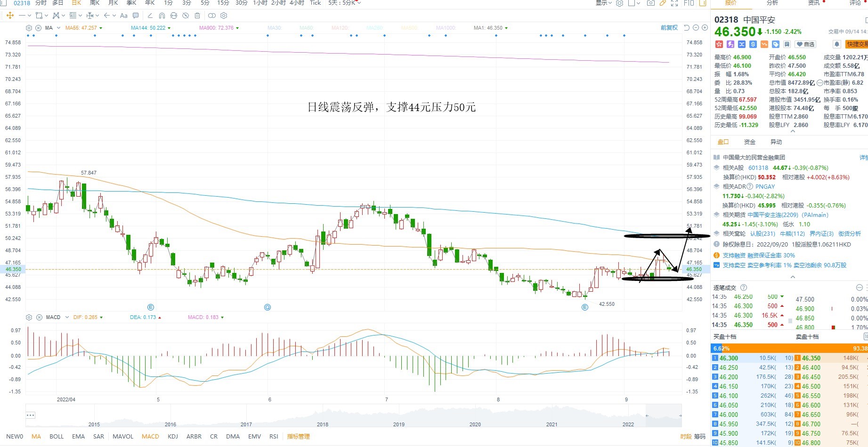868x447 pixels.
Task: Collapse the quote details chevron
Action: [793, 131]
